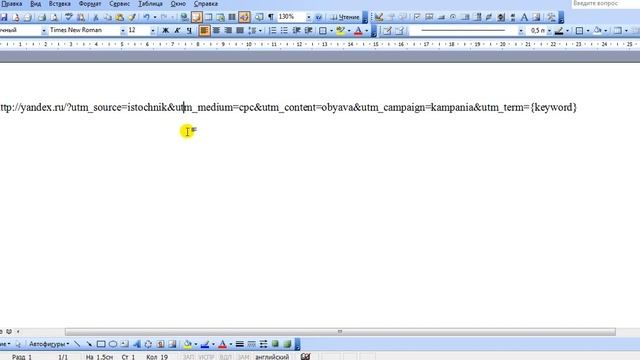Click the bulleted list icon
640x360 pixels.
point(284,31)
